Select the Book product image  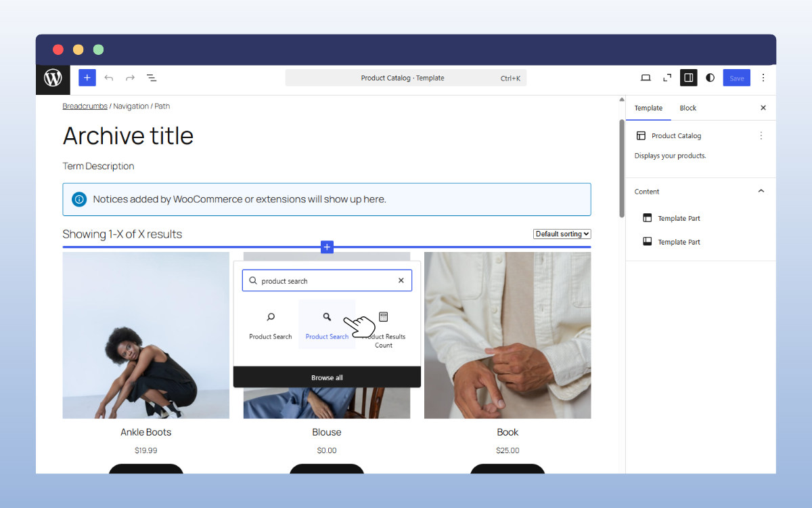click(507, 335)
